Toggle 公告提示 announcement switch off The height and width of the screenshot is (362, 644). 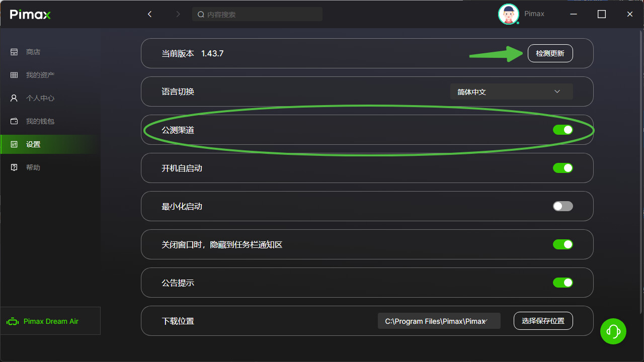pos(562,283)
